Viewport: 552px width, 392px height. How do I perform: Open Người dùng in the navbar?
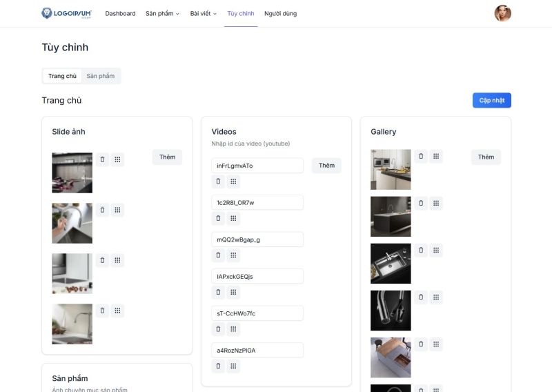click(x=281, y=13)
